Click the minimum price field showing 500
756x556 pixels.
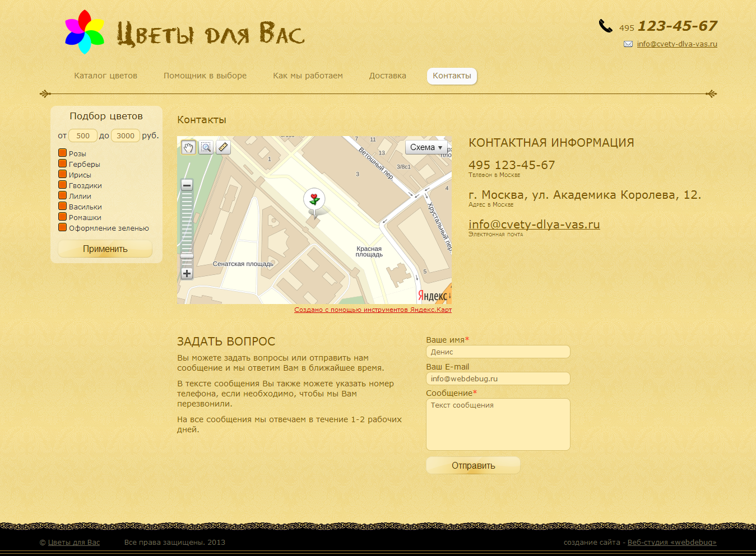(83, 136)
